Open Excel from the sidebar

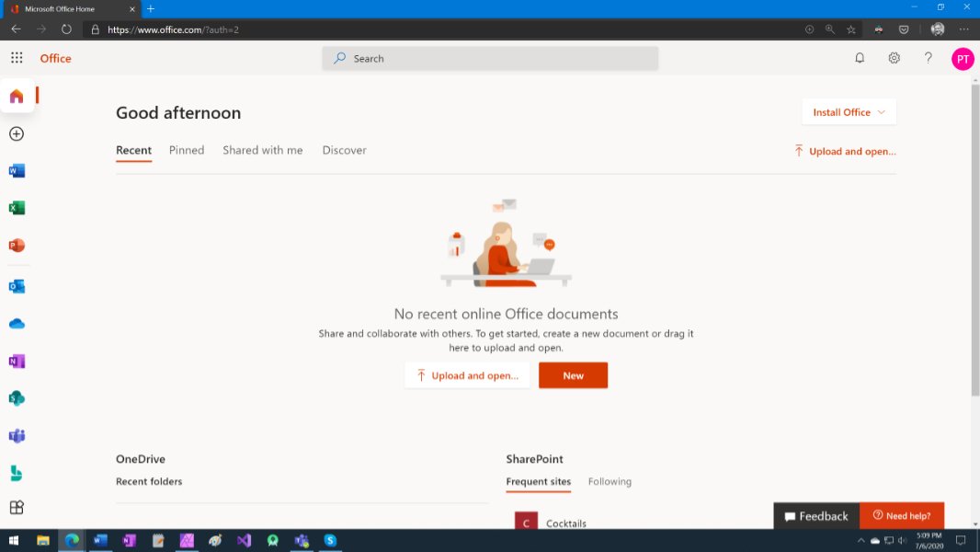(x=17, y=208)
